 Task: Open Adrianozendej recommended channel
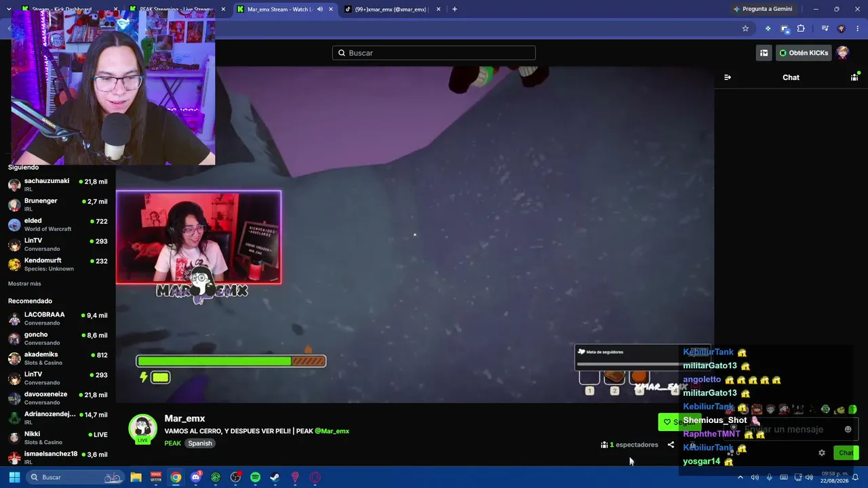tap(58, 418)
